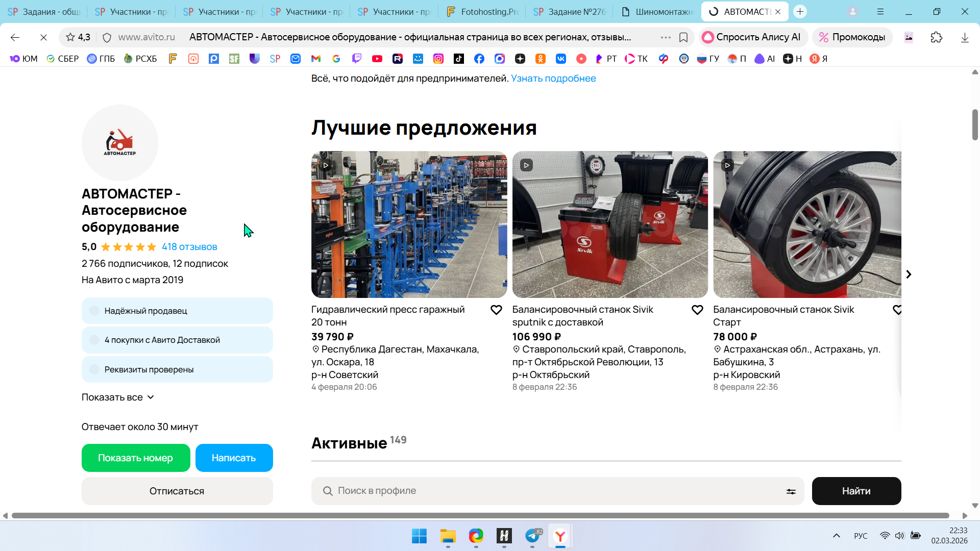Open the 418 отзывов reviews link
The image size is (980, 551).
(189, 247)
